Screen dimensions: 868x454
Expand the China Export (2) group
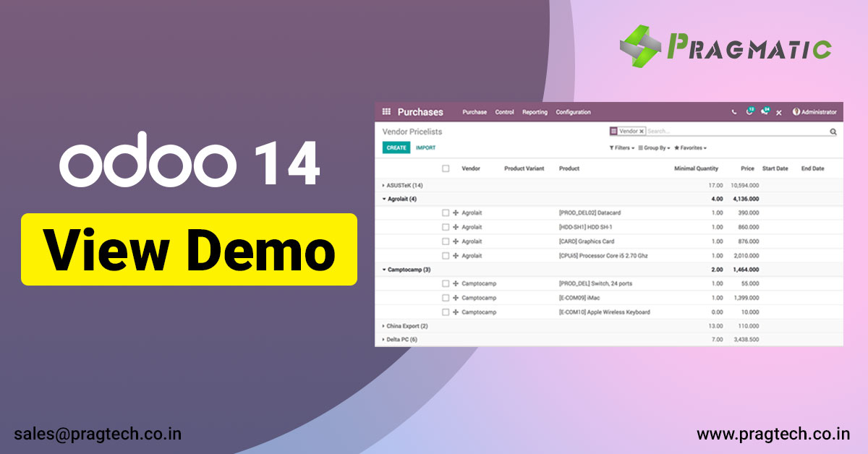click(405, 326)
